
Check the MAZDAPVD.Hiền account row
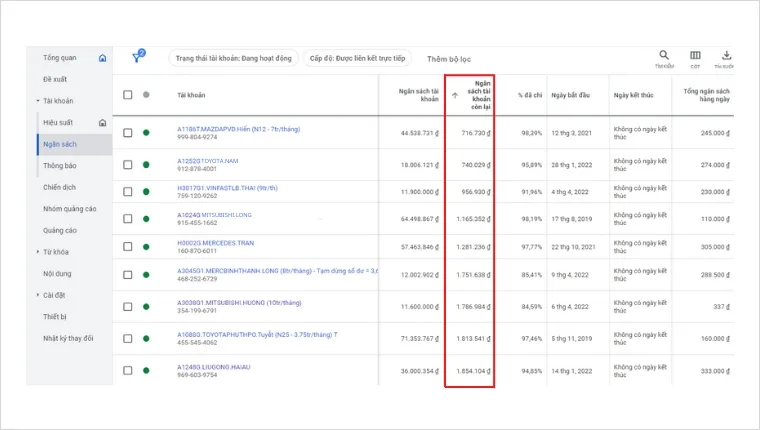point(127,132)
